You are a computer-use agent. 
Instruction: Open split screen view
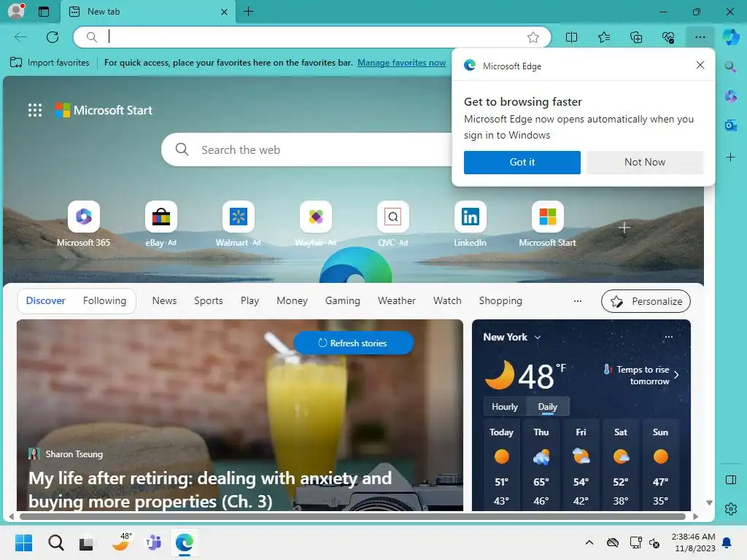click(571, 37)
